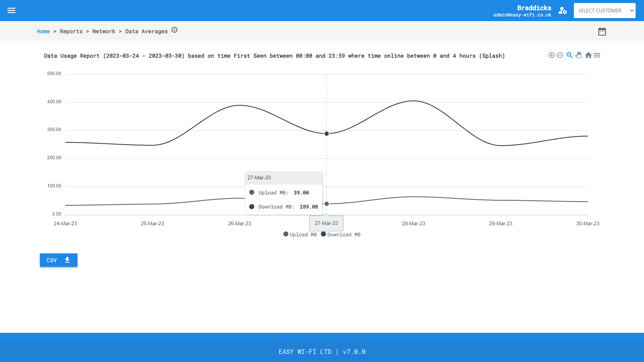Click the Reports breadcrumb item
Image resolution: width=644 pixels, height=362 pixels.
click(x=71, y=31)
